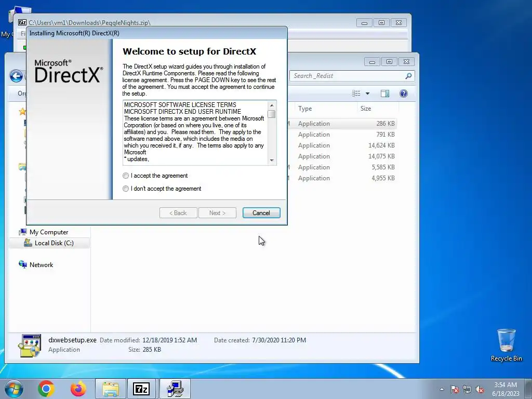
Task: Click the dxwebsetup.exe details pane icon
Action: [30, 345]
